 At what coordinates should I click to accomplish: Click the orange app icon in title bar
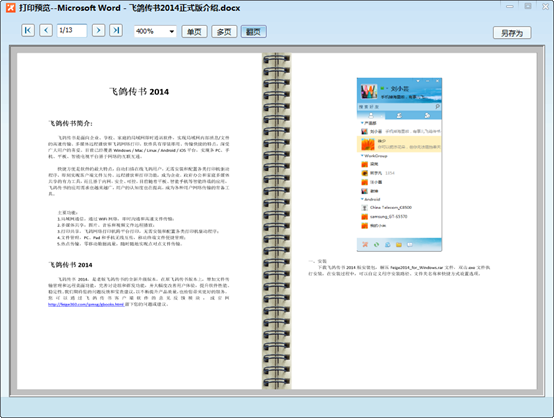coord(11,7)
